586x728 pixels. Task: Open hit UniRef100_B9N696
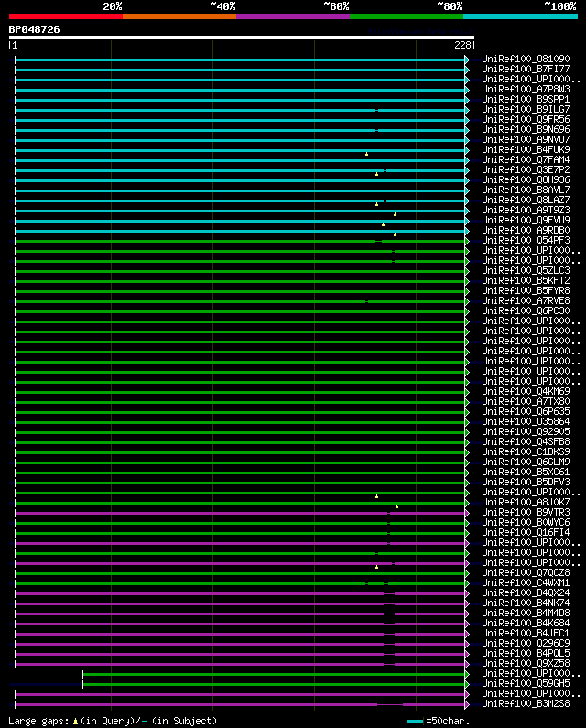tap(526, 129)
